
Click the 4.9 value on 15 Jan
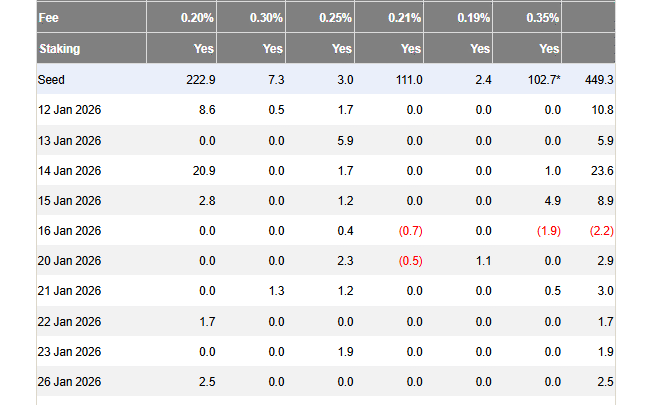point(553,201)
